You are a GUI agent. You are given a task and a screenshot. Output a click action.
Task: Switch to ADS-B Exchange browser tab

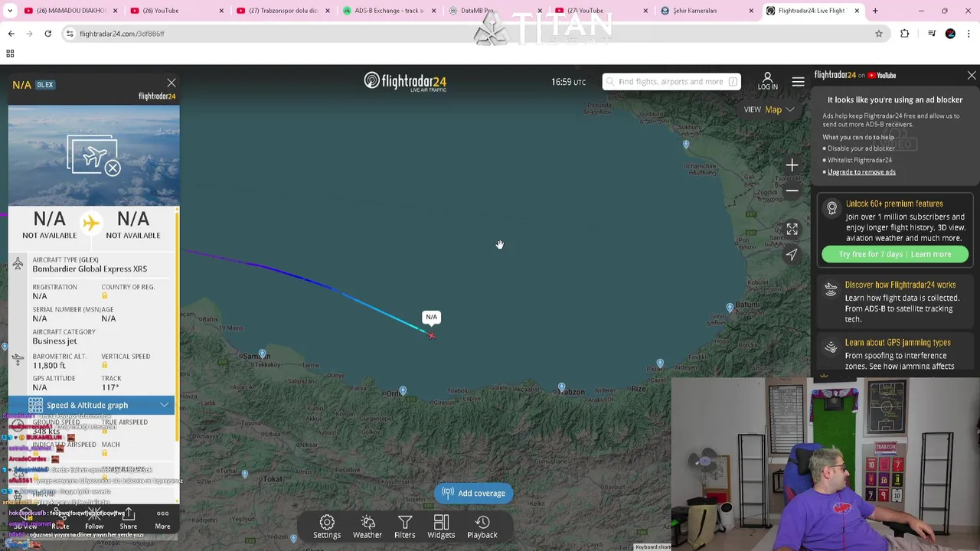[x=390, y=11]
